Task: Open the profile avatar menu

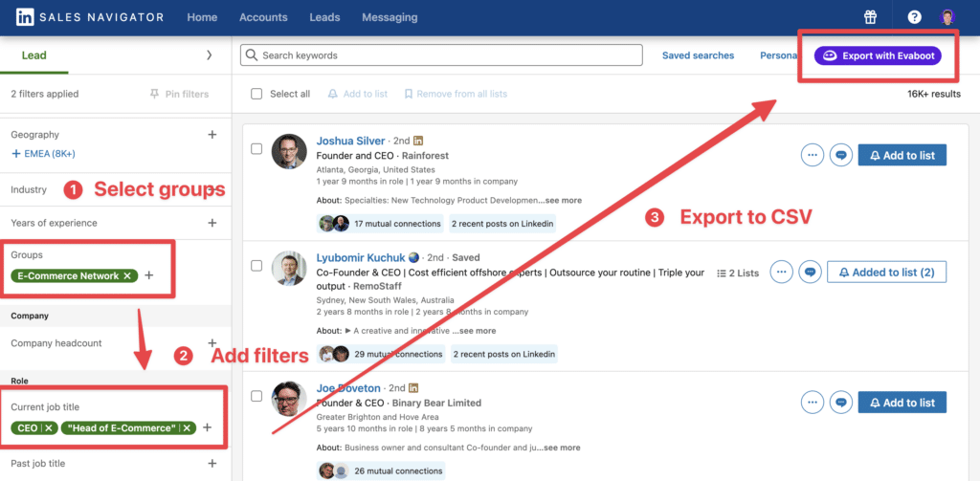Action: 947,17
